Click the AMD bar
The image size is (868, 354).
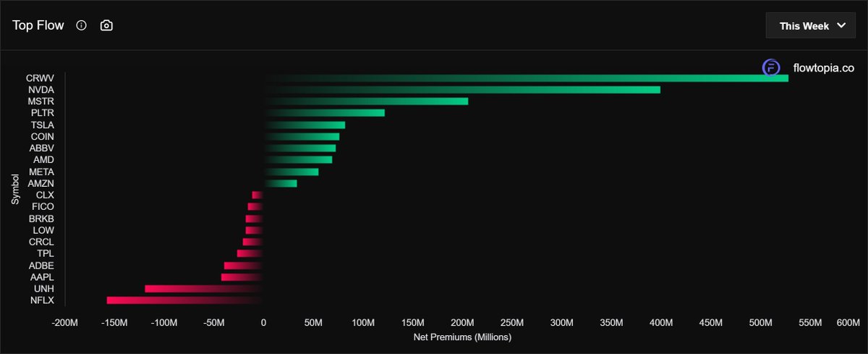click(x=297, y=160)
